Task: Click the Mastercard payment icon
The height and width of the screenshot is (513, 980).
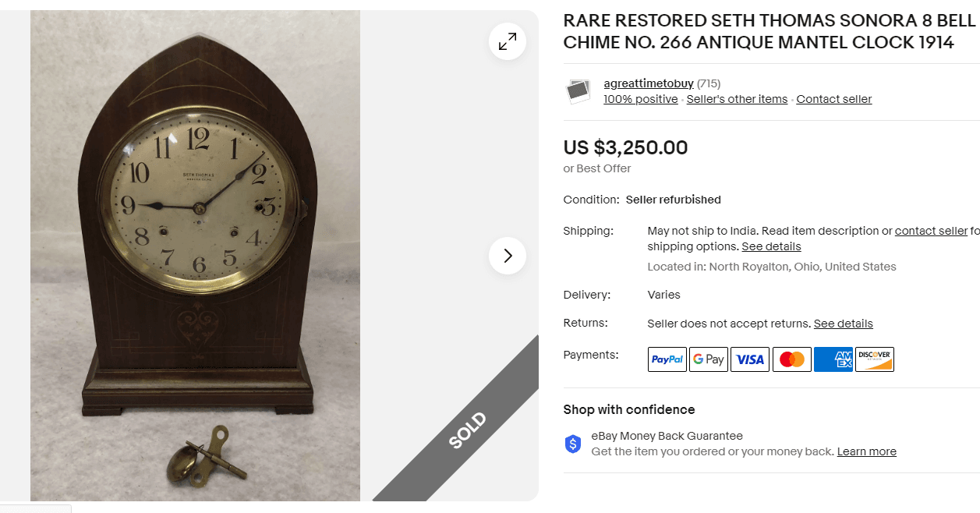Action: (x=791, y=359)
